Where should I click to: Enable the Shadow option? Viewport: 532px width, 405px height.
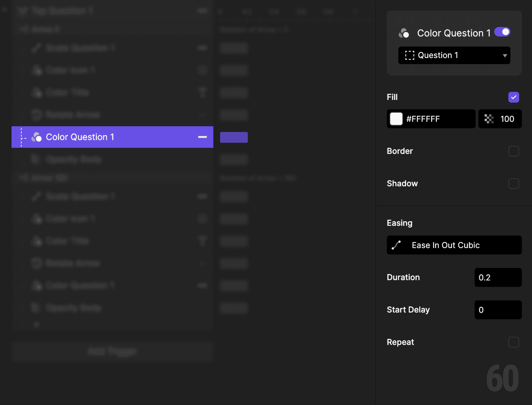pyautogui.click(x=514, y=183)
